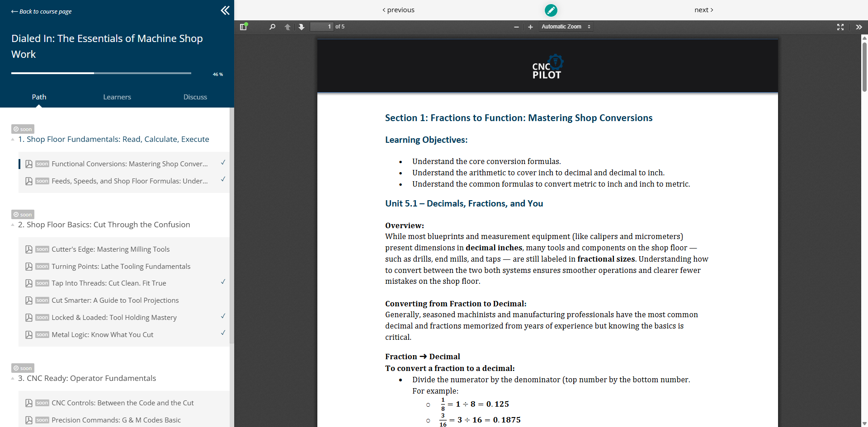Open the Automatic Zoom dropdown

coord(566,27)
